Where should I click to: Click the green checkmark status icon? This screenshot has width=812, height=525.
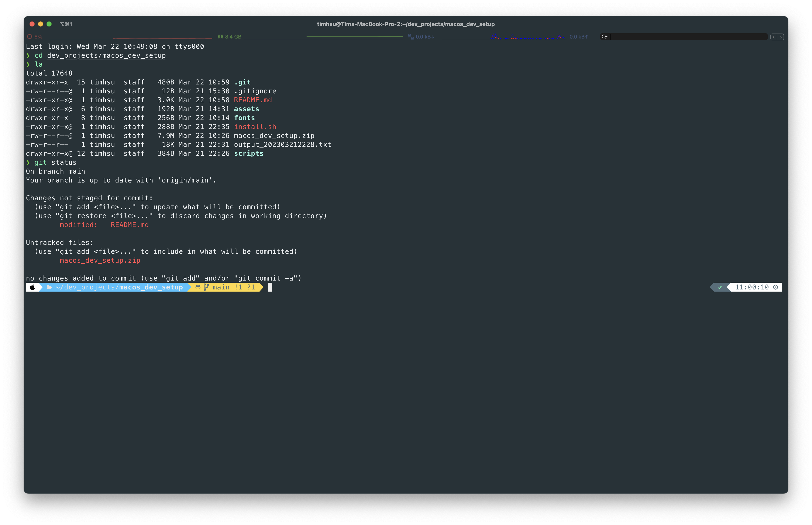click(720, 287)
